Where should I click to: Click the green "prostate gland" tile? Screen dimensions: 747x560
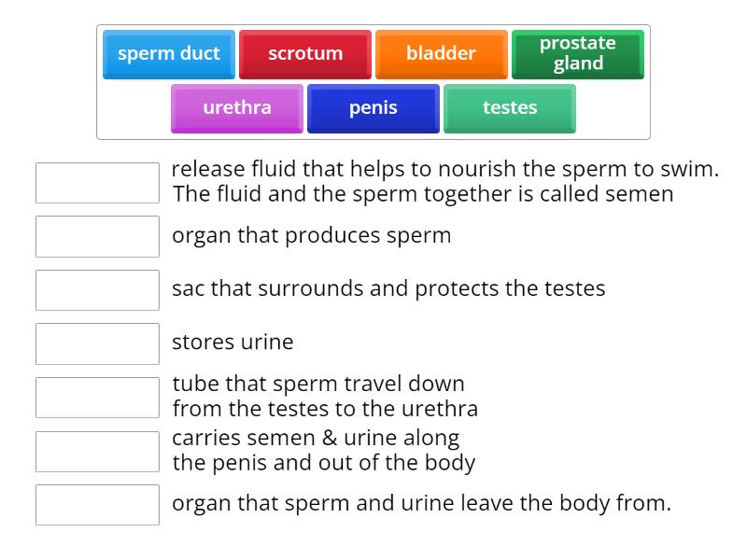pyautogui.click(x=577, y=54)
